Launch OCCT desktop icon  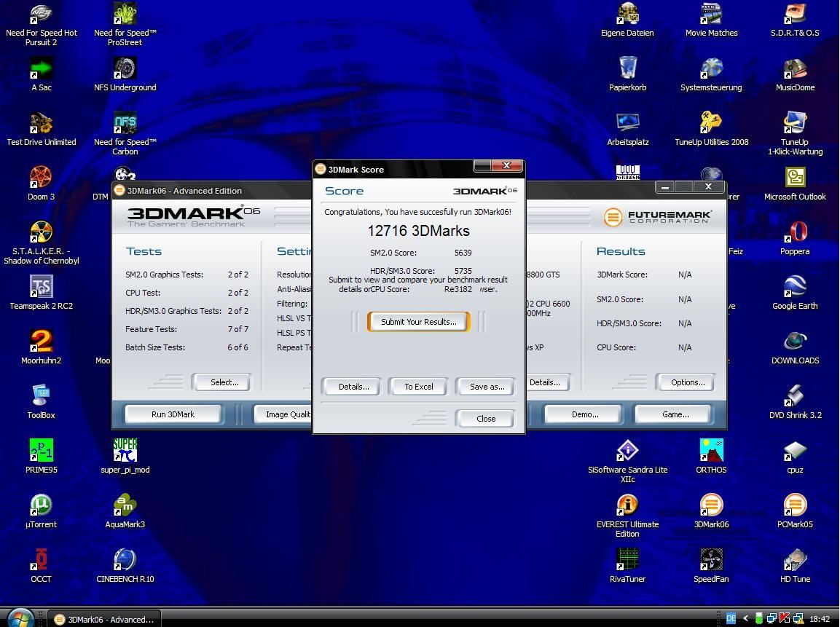[x=41, y=565]
